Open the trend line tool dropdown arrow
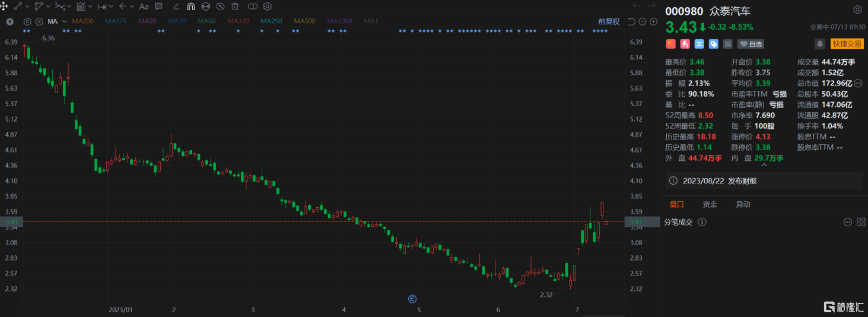This screenshot has width=868, height=317. (27, 7)
